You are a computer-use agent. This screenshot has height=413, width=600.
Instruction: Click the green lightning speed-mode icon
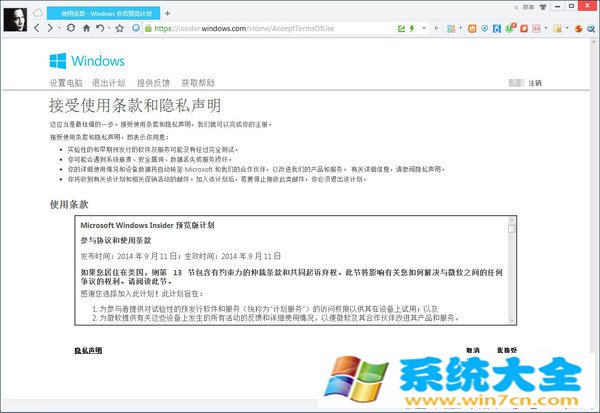(x=412, y=29)
